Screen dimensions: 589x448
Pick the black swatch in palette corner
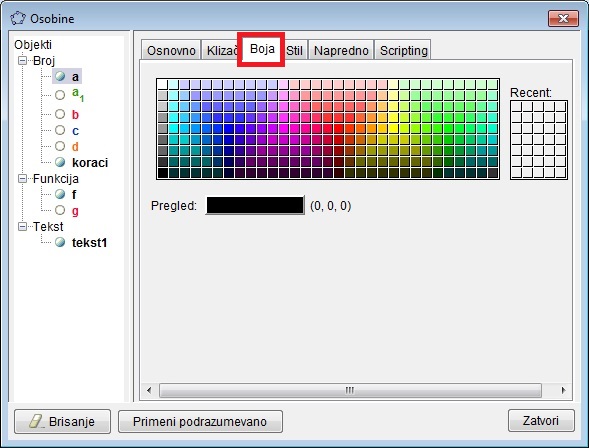pyautogui.click(x=163, y=173)
